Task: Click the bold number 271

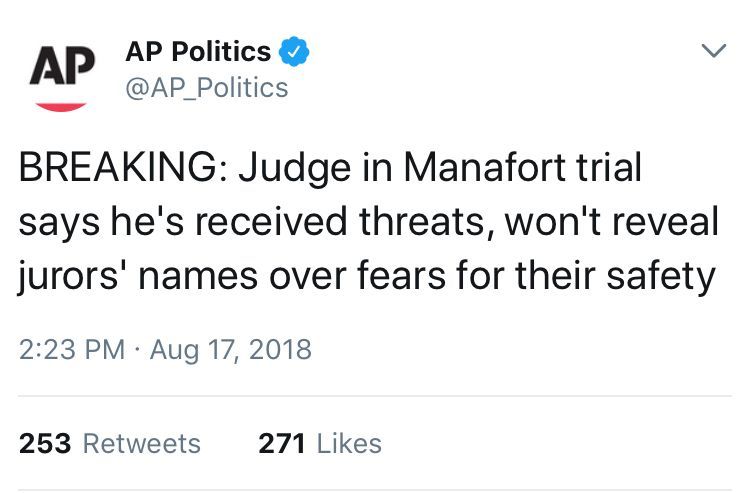Action: [x=282, y=443]
